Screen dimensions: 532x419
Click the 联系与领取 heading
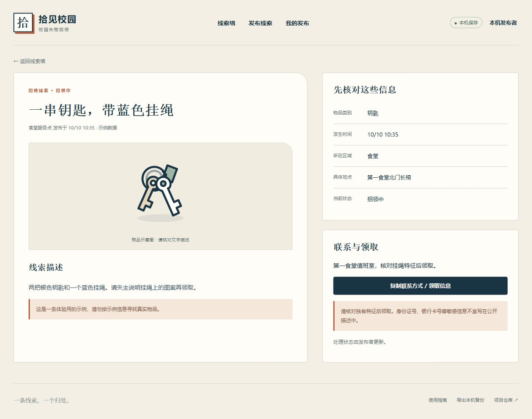tap(356, 247)
